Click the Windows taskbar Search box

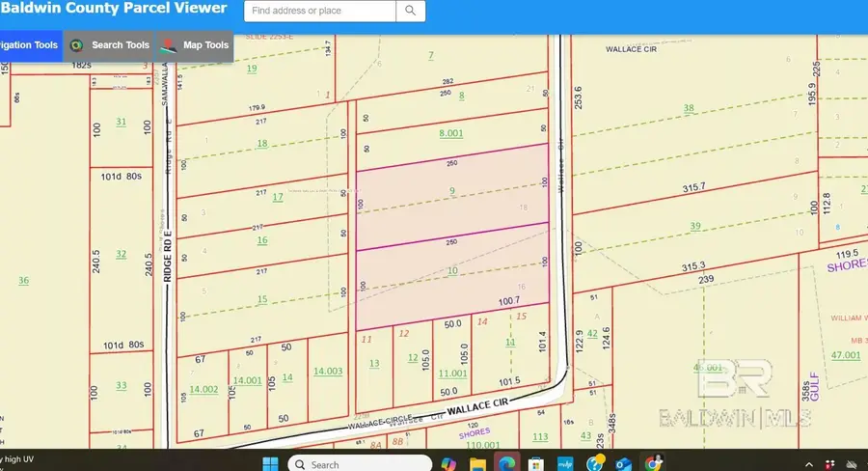360,464
